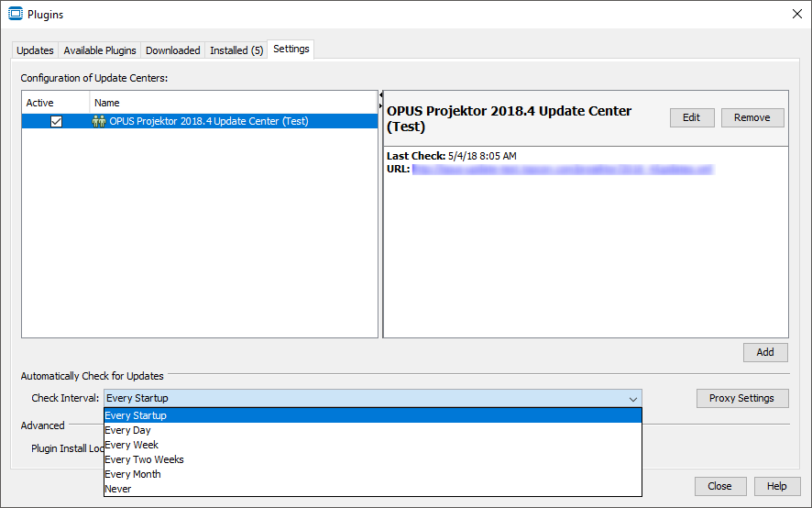The height and width of the screenshot is (508, 812).
Task: Uncheck the Active checkbox for OPUS Projektor
Action: pos(56,121)
